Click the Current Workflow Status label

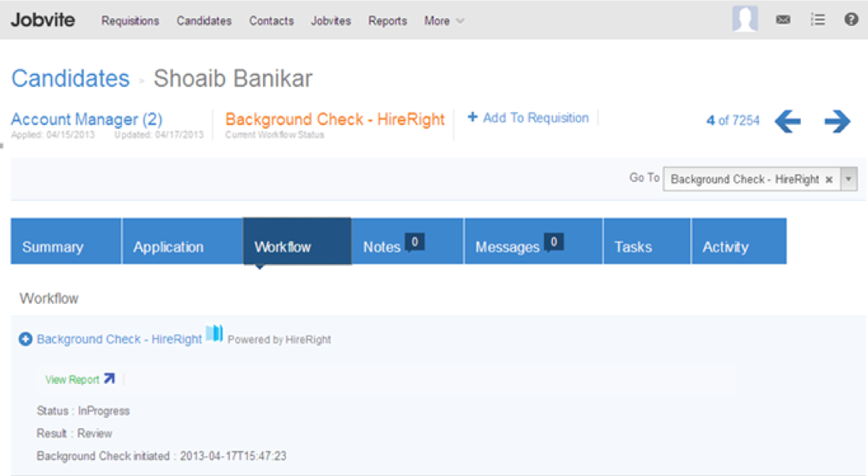(274, 135)
